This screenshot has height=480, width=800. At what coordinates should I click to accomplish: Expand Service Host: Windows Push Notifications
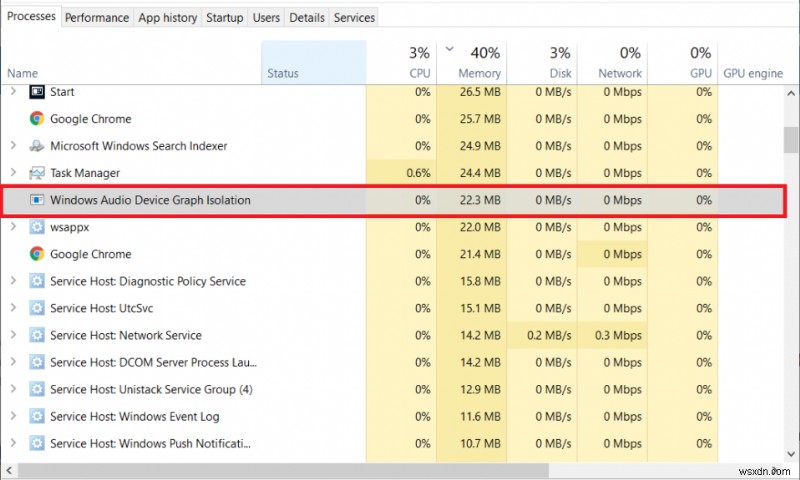(13, 443)
